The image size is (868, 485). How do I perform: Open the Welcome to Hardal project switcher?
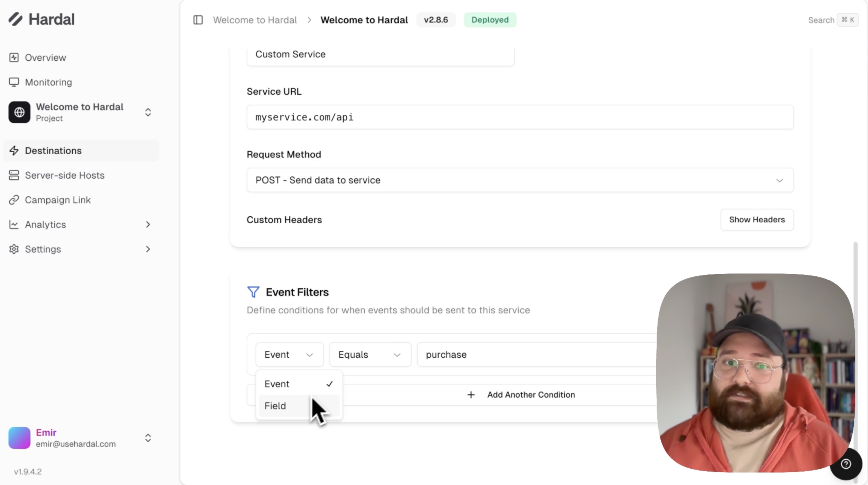pyautogui.click(x=148, y=112)
